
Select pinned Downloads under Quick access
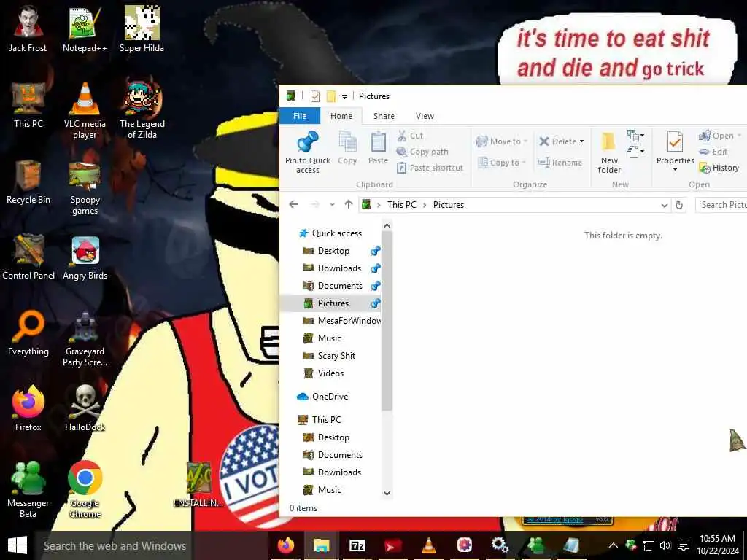tap(339, 268)
